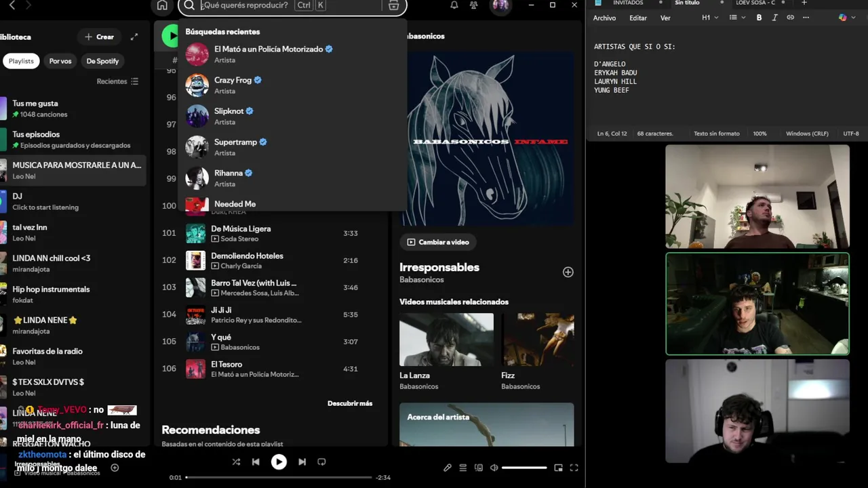
Task: Apply bold formatting in Notepad
Action: pos(759,18)
